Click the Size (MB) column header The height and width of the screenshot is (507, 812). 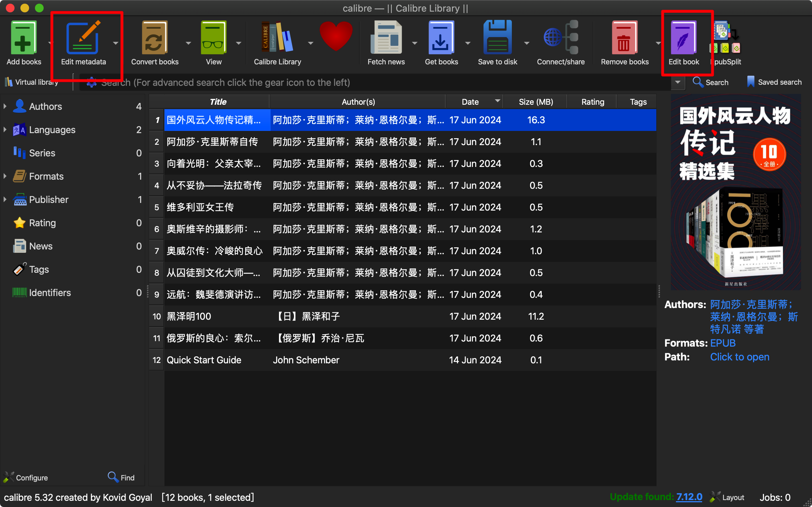pos(536,102)
